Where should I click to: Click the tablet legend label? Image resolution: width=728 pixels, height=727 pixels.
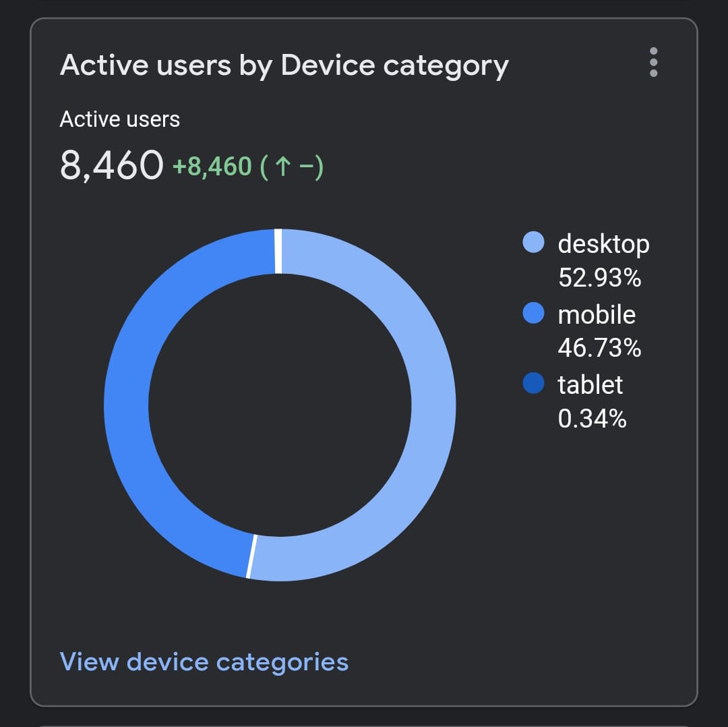(590, 384)
